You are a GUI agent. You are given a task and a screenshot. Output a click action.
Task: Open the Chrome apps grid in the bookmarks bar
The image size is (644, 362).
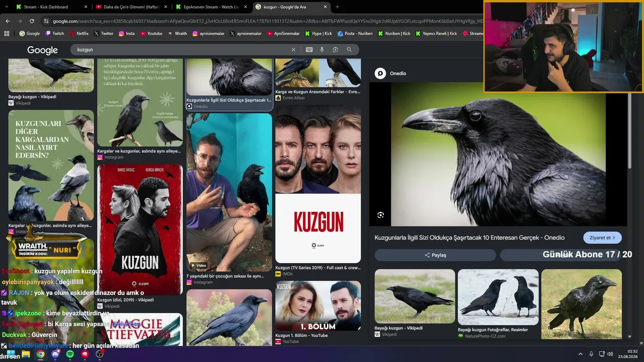(7, 34)
